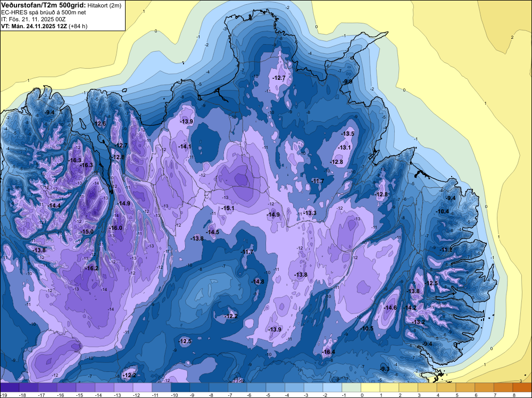This screenshot has width=532, height=398.
Task: Click the -14.5 temperature label
Action: pyautogui.click(x=212, y=232)
